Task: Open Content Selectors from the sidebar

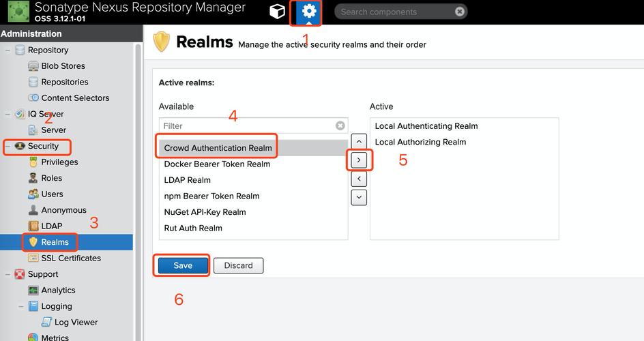Action: pos(75,98)
